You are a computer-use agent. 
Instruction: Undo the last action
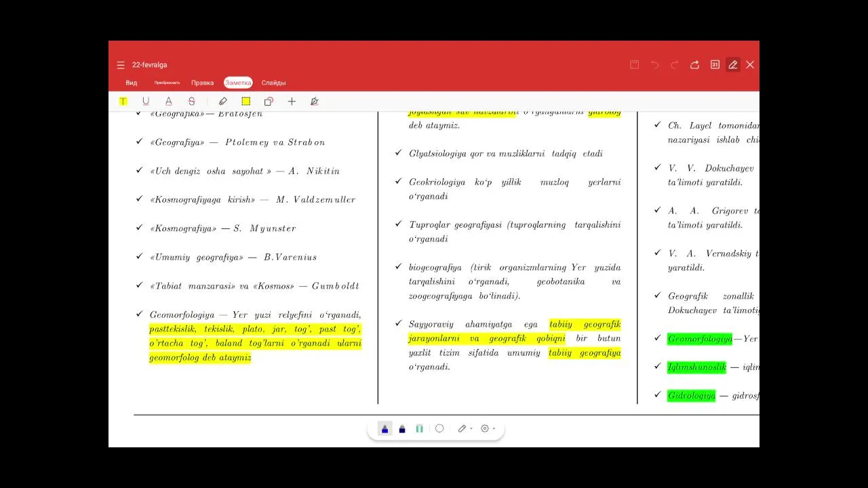coord(654,64)
